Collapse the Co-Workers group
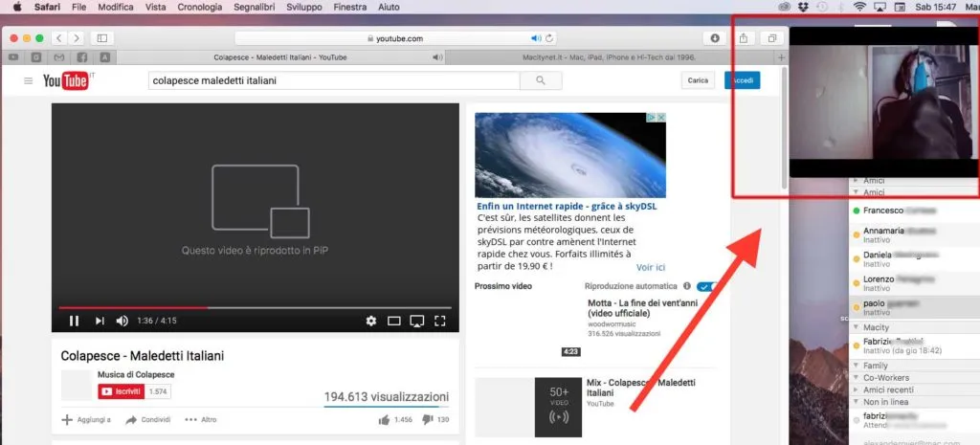 [x=857, y=377]
